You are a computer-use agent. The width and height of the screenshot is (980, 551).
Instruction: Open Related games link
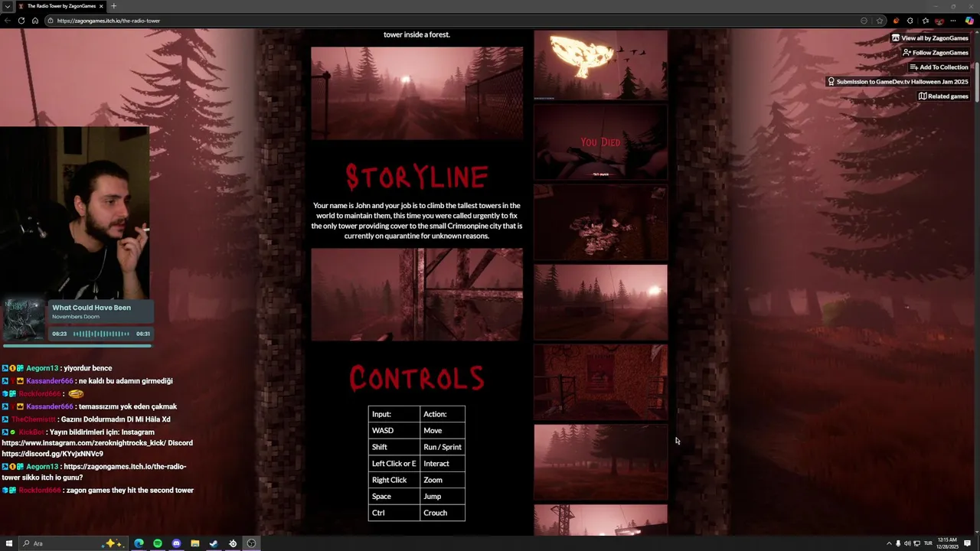coord(943,96)
